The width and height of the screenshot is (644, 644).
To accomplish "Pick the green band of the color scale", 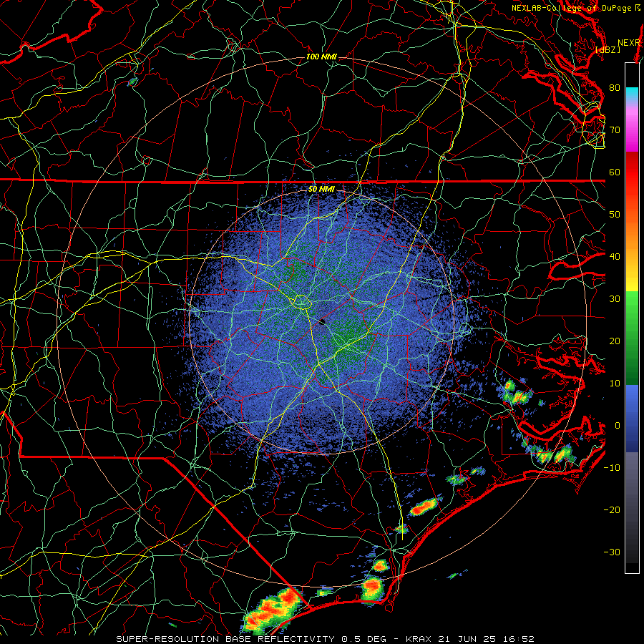I will [x=632, y=338].
